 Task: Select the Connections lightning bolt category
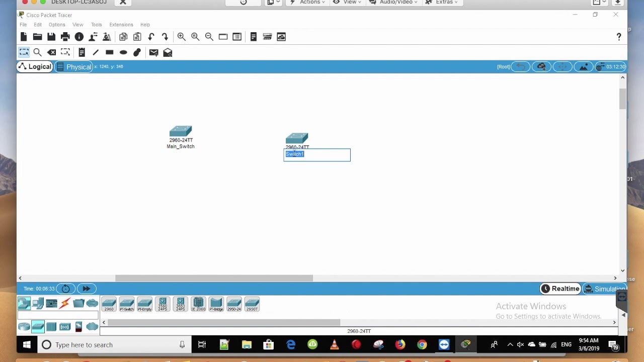(65, 303)
